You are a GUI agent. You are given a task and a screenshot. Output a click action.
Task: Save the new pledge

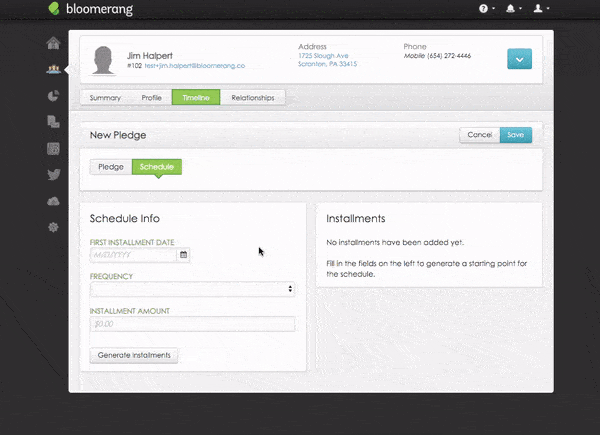pyautogui.click(x=516, y=135)
